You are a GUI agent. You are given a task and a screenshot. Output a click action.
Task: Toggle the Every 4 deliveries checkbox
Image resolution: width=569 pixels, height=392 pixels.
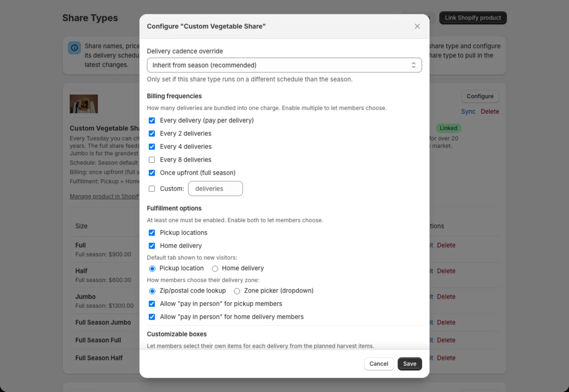point(152,147)
